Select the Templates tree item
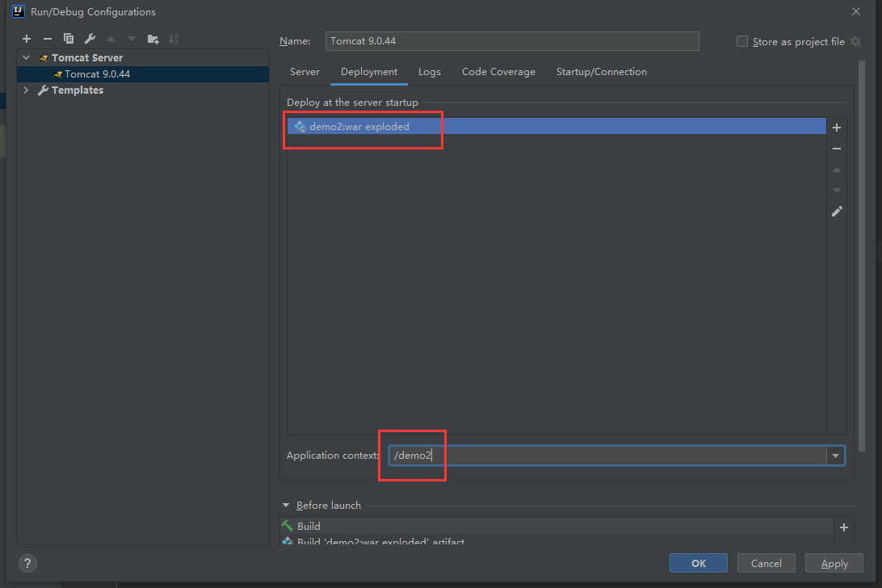 point(78,90)
